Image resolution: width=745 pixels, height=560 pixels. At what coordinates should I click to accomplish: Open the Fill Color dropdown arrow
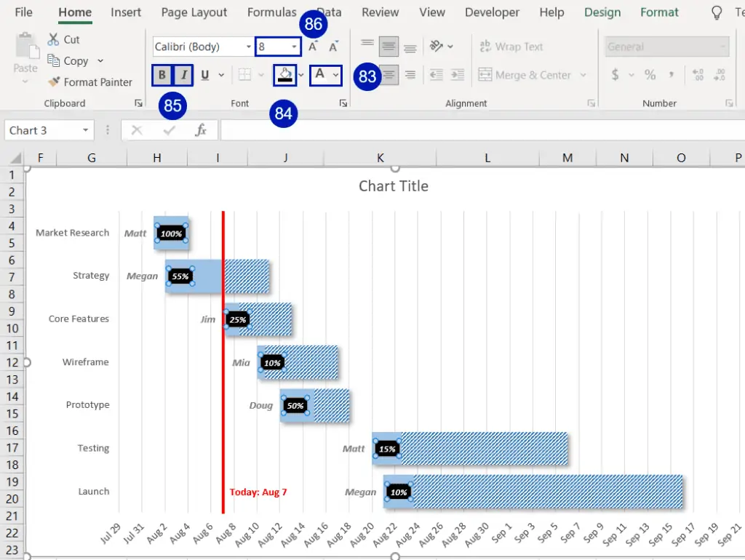(300, 75)
